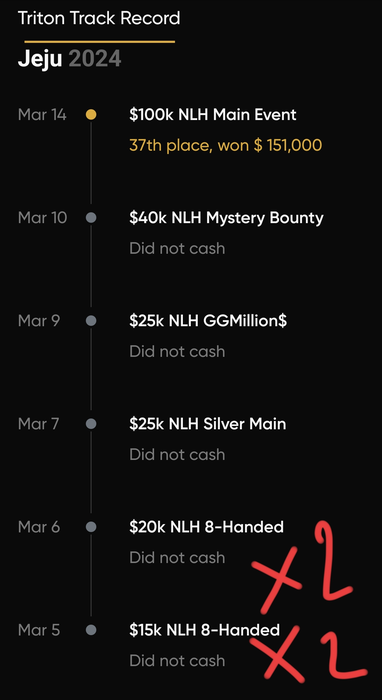Click the Triton Track Record title
Image resolution: width=382 pixels, height=700 pixels.
99,18
